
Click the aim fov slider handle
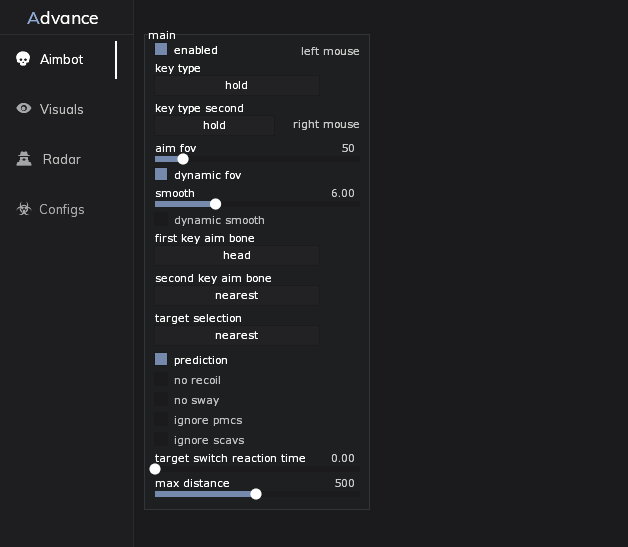click(183, 159)
